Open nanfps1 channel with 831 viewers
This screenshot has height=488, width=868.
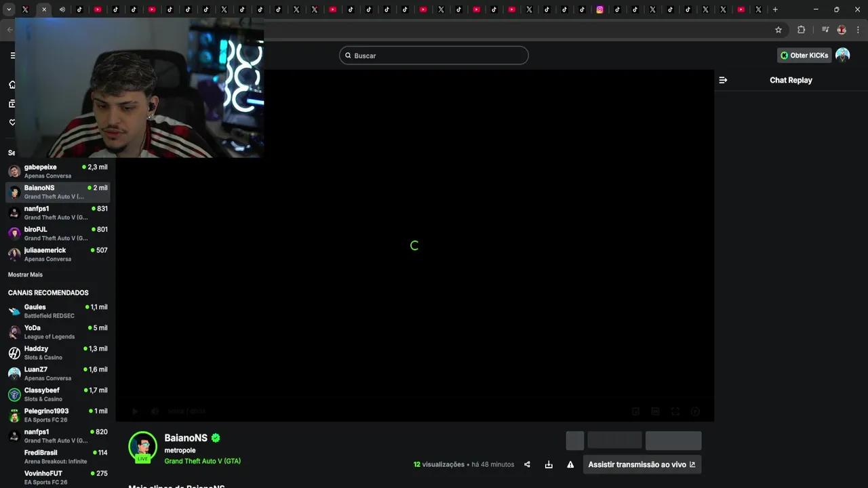(58, 213)
